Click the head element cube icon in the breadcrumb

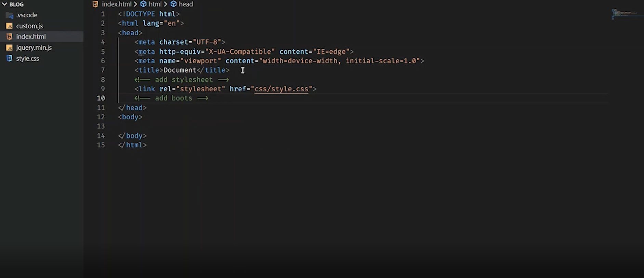pyautogui.click(x=174, y=4)
